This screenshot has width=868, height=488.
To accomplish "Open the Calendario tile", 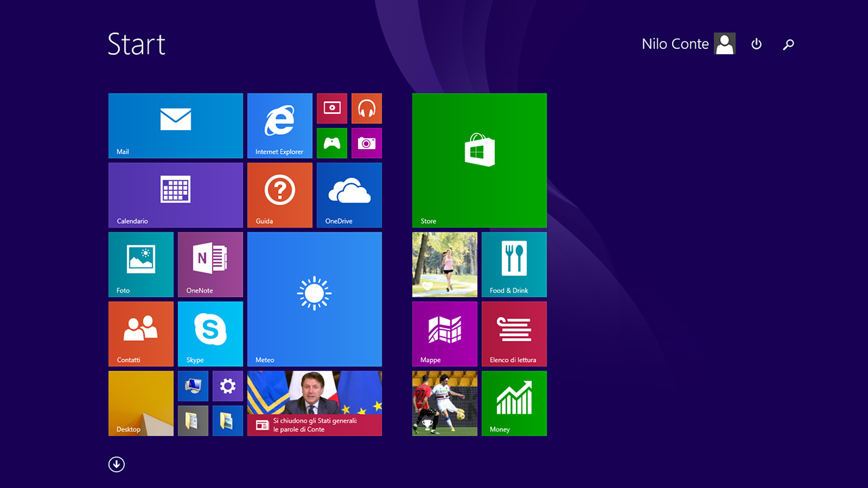I will [x=176, y=195].
